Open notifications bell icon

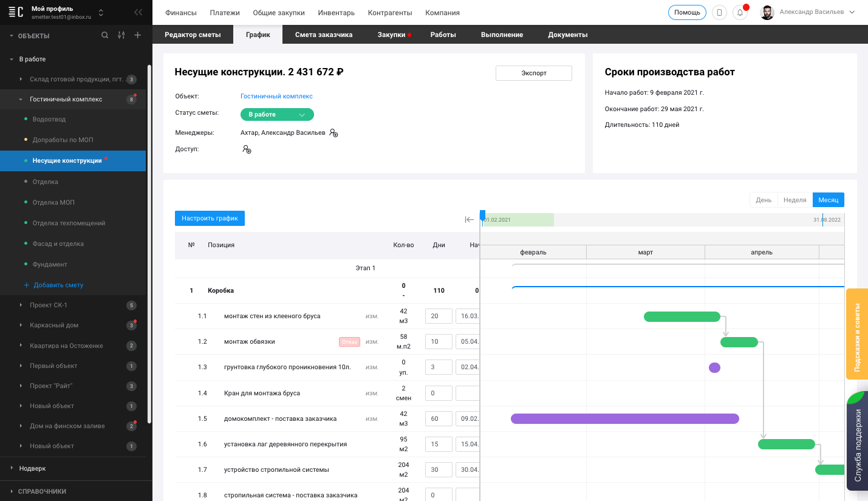740,13
